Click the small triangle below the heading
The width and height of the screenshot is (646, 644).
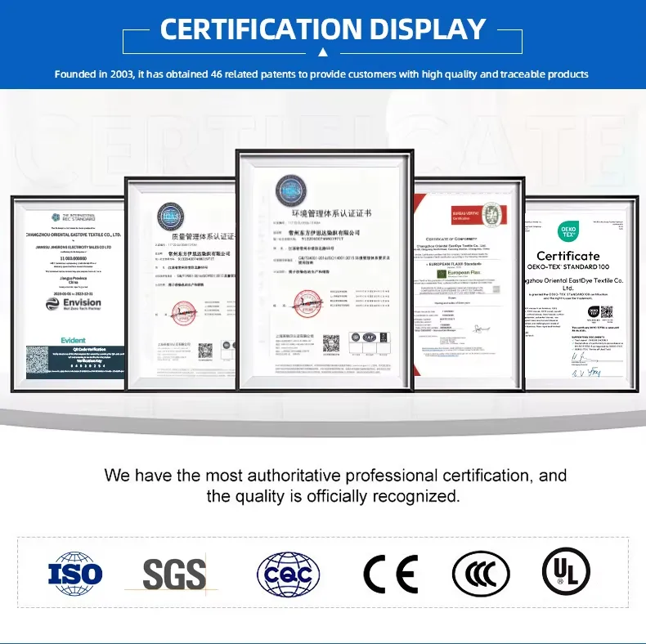[x=323, y=52]
